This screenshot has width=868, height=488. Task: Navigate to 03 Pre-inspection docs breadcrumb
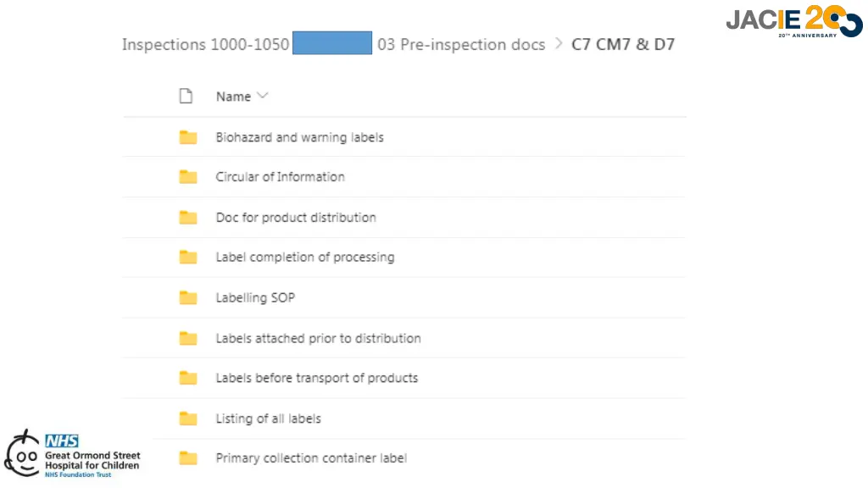click(x=461, y=44)
